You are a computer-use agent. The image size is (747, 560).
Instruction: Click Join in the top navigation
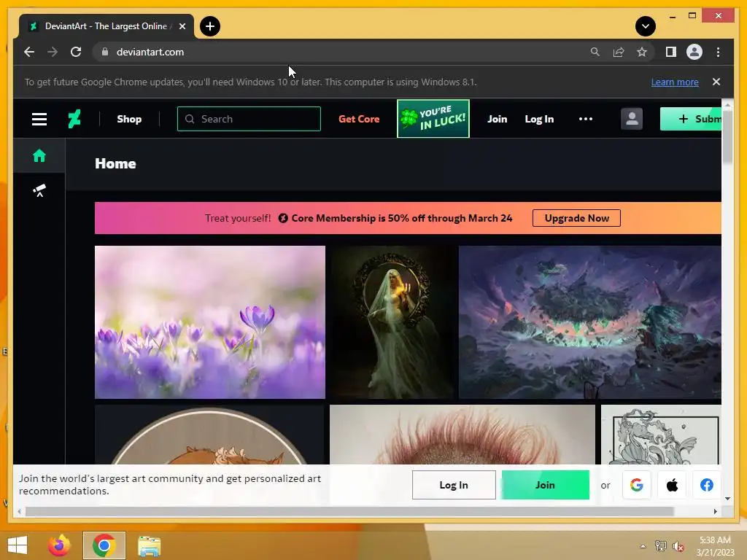pos(497,119)
